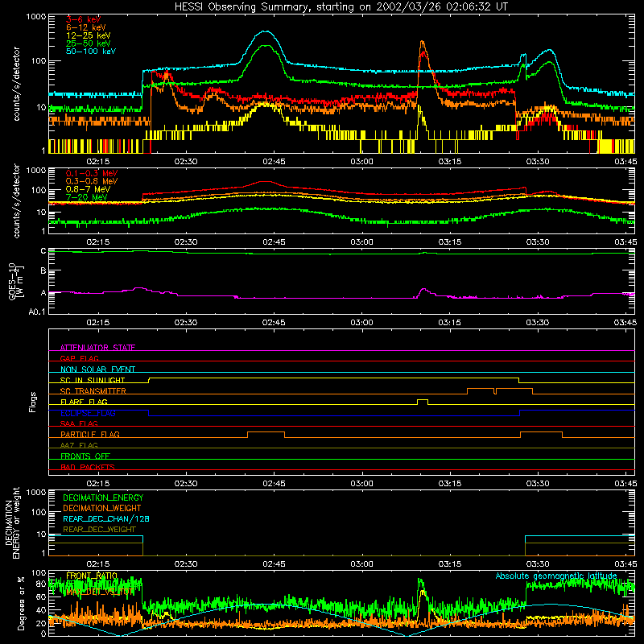
Task: Click the vertical Flags axis title
Action: click(x=33, y=402)
